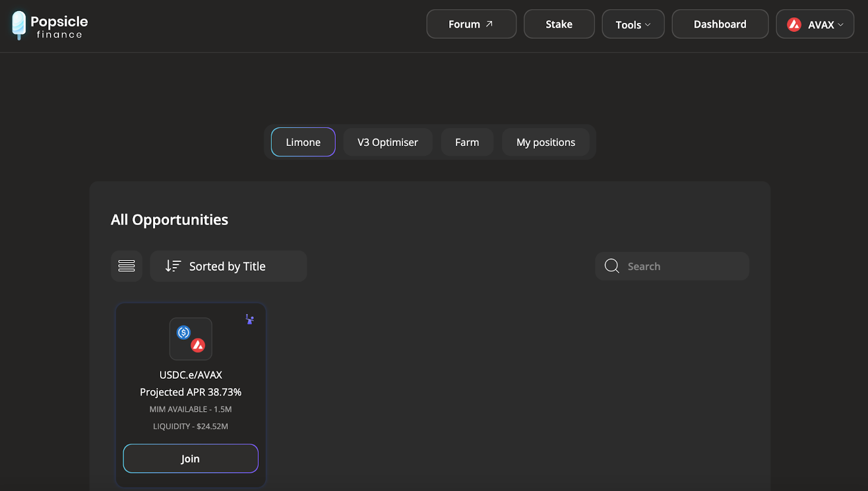Viewport: 868px width, 491px height.
Task: Click the list view layout icon
Action: tap(126, 266)
